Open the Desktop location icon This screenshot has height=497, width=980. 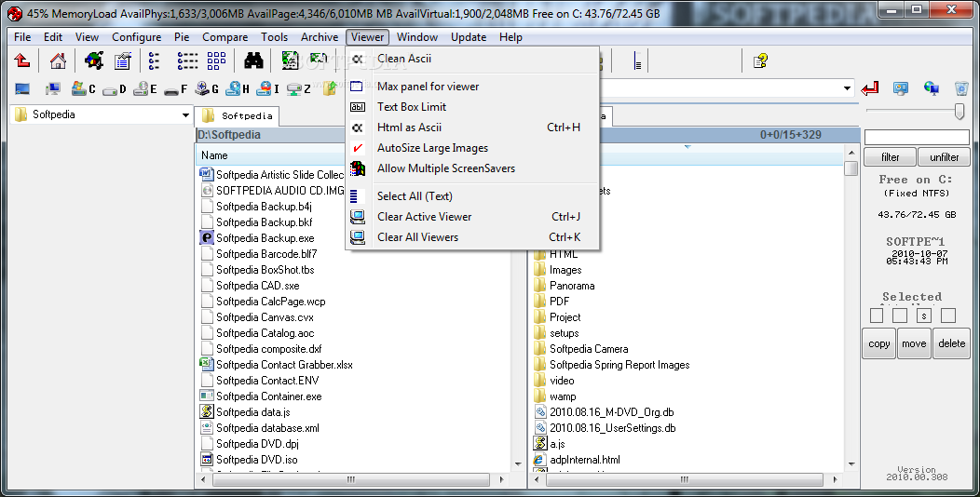click(x=22, y=89)
